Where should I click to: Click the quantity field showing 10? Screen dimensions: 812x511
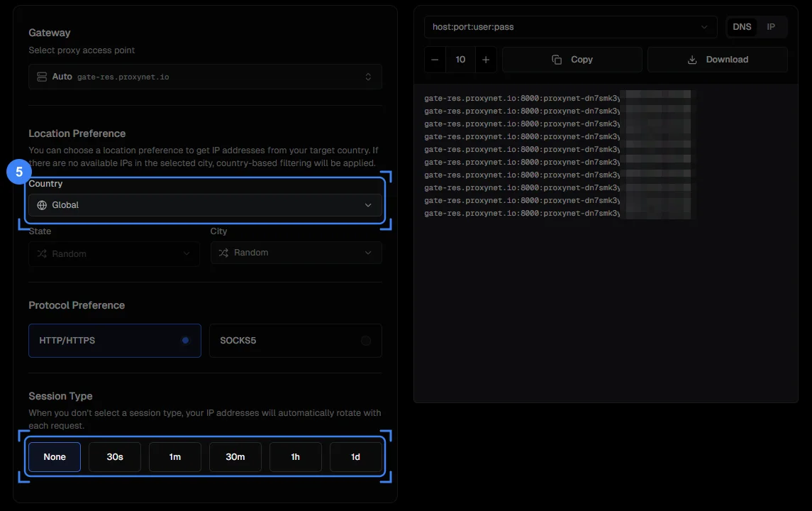460,60
